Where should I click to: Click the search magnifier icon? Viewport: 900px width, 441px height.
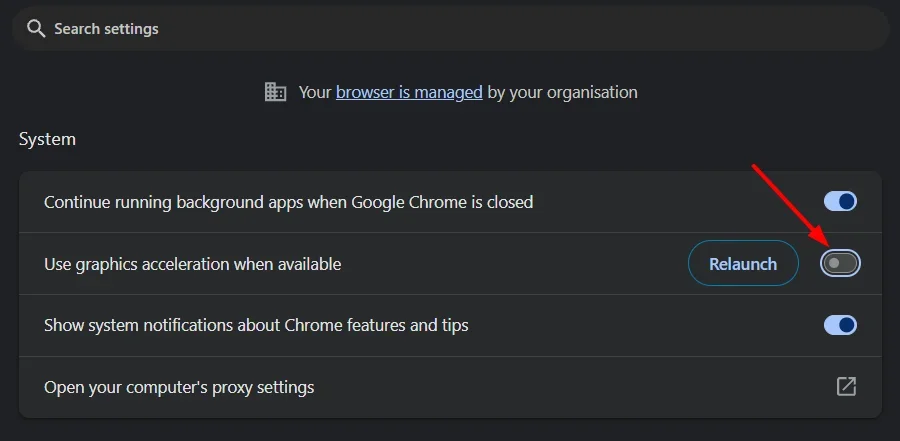(37, 29)
